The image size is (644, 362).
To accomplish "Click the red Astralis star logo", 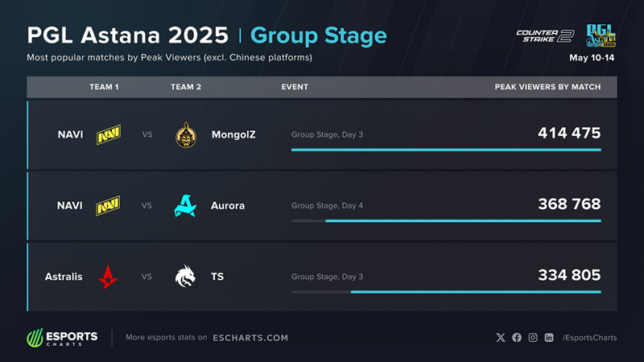I will [x=108, y=277].
